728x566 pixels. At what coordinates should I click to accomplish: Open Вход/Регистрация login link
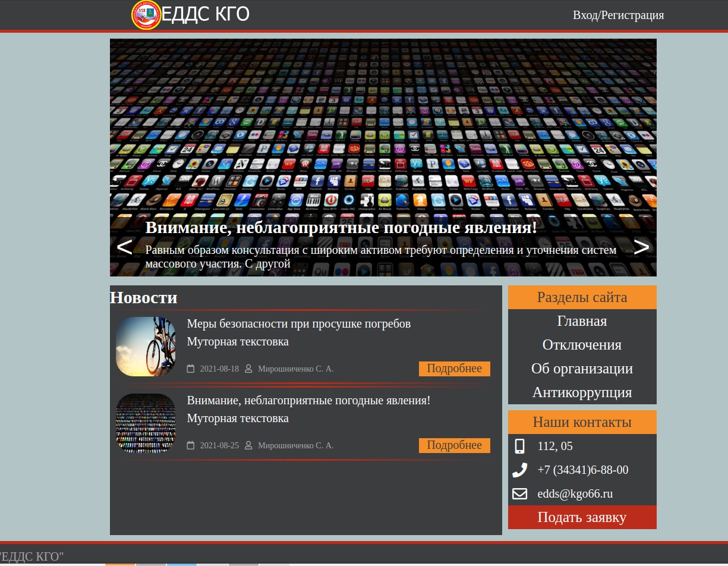coord(618,15)
